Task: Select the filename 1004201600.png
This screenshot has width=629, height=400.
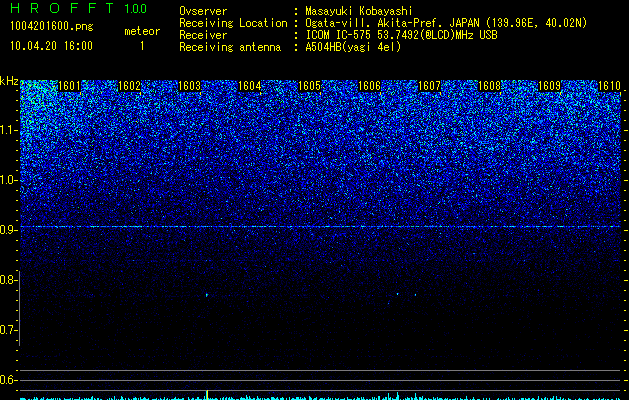Action: (x=52, y=26)
